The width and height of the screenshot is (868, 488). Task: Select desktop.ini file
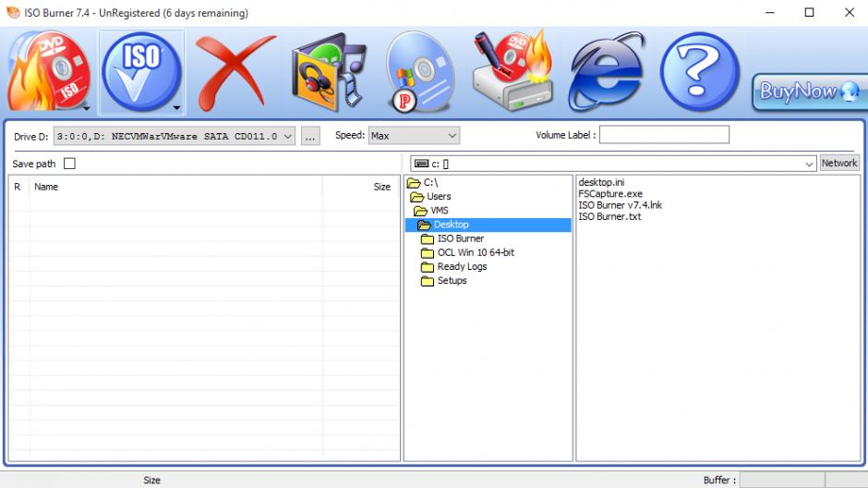point(601,182)
